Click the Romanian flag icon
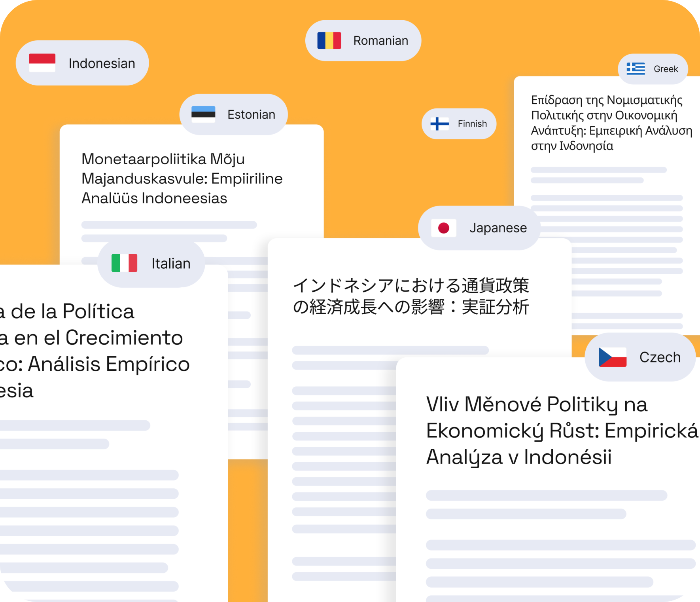The height and width of the screenshot is (602, 700). [x=329, y=40]
